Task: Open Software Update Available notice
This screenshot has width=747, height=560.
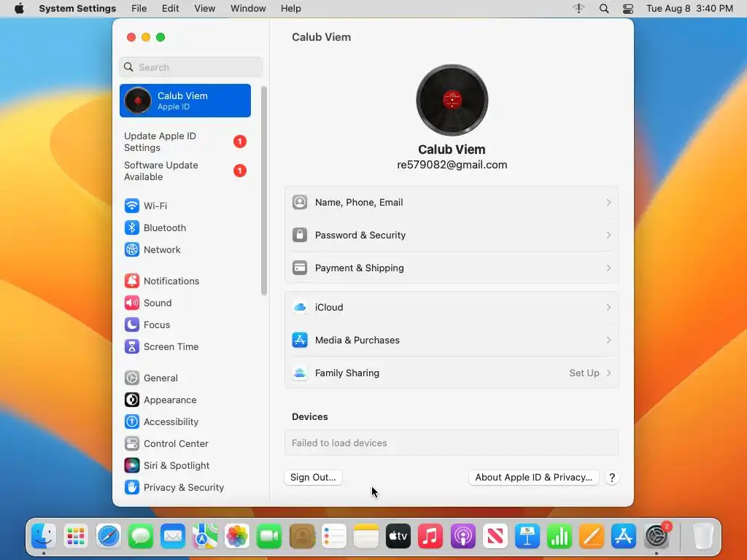Action: tap(185, 171)
